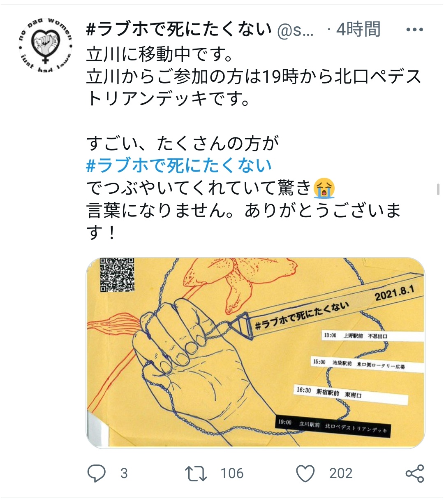Tap the retweet arrows icon
This screenshot has height=504, width=444.
pos(196,474)
